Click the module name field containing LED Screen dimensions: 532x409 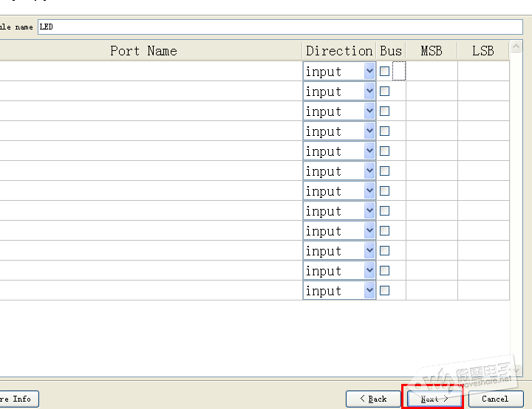coord(279,27)
